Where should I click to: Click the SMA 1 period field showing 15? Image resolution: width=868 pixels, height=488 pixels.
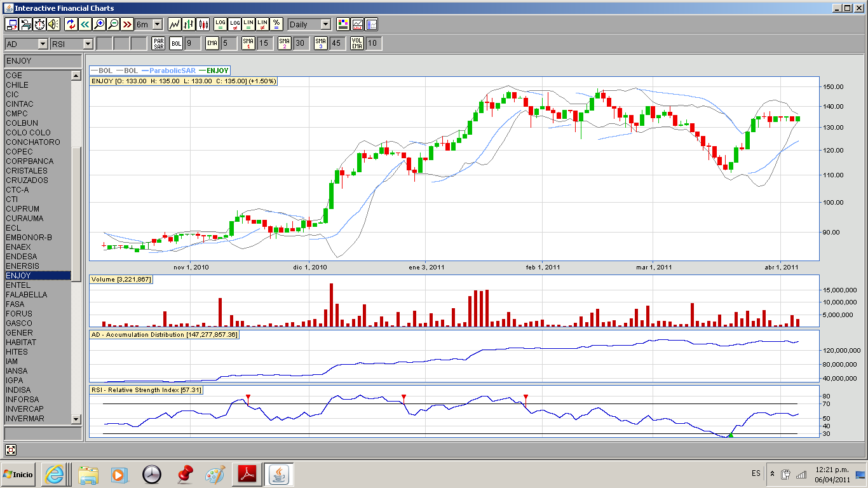pyautogui.click(x=265, y=43)
